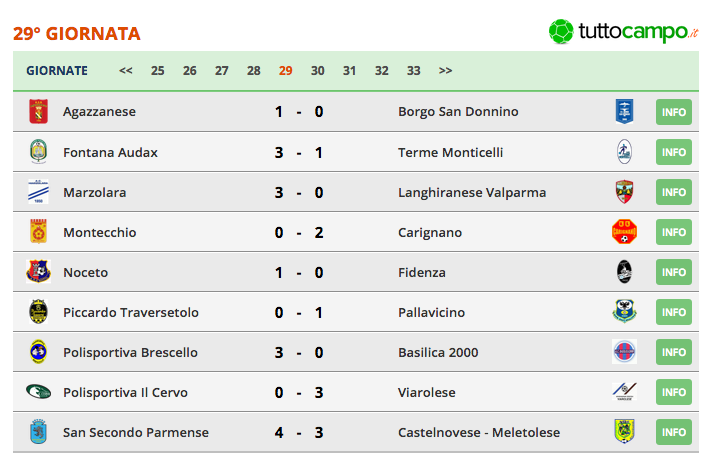
Task: Open the Carignano orange octagon logo
Action: 624,232
